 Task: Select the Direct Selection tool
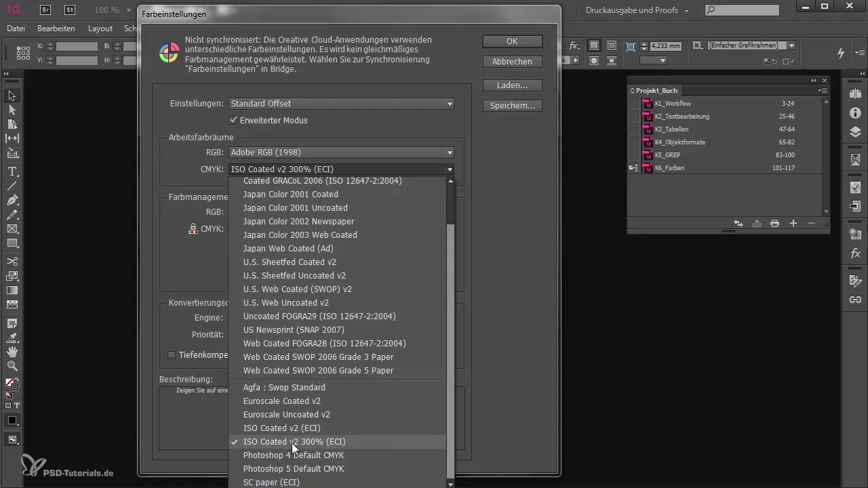click(12, 110)
